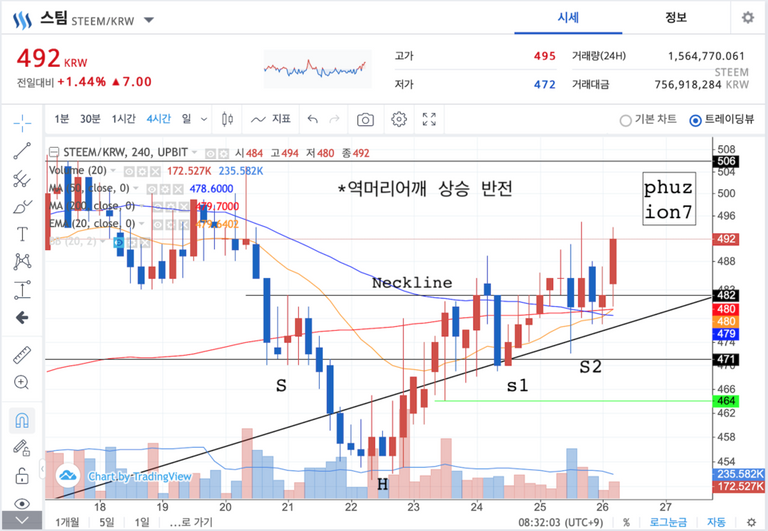
Task: Switch to the 정보 tab
Action: pyautogui.click(x=676, y=18)
